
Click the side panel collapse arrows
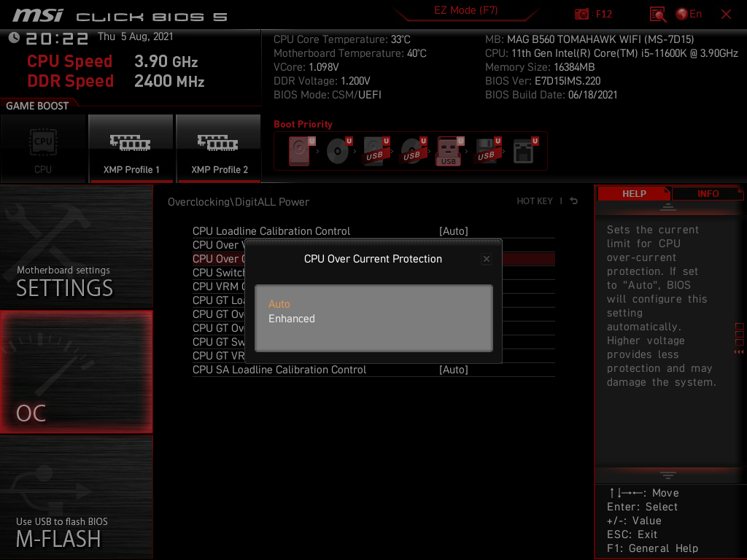click(x=738, y=352)
